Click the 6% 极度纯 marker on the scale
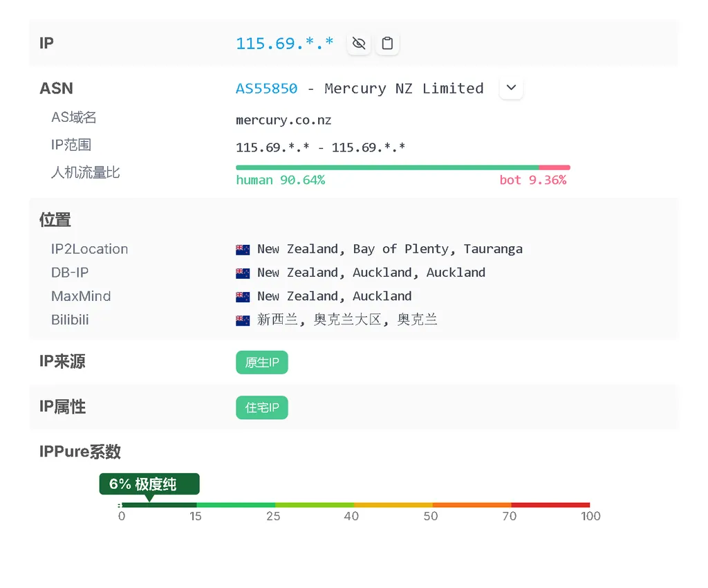This screenshot has height=588, width=708. (149, 484)
